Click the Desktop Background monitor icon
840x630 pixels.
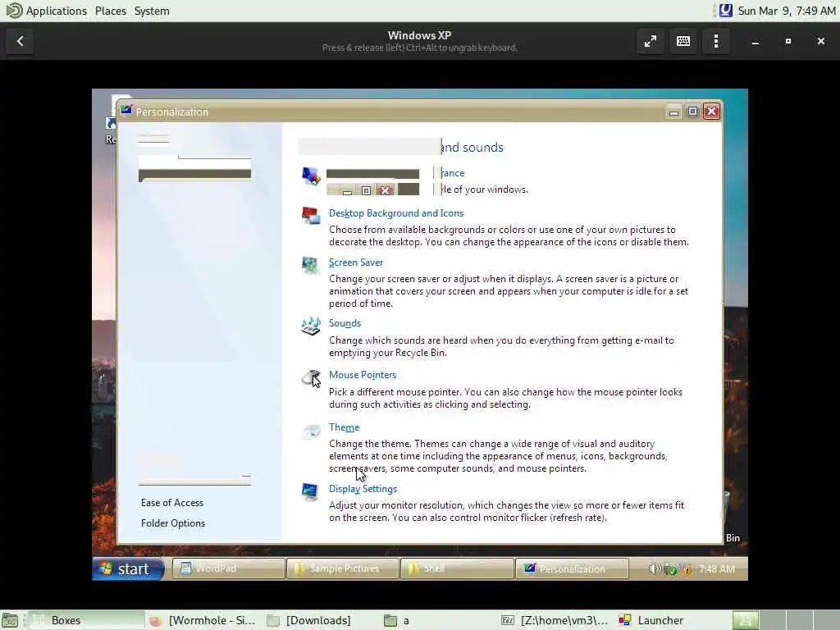coord(311,215)
